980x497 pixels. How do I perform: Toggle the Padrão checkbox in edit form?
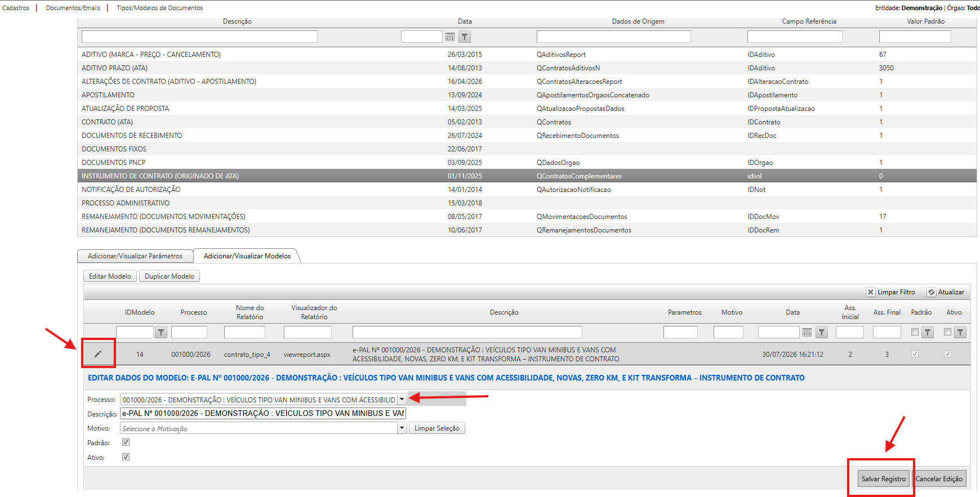tap(126, 442)
